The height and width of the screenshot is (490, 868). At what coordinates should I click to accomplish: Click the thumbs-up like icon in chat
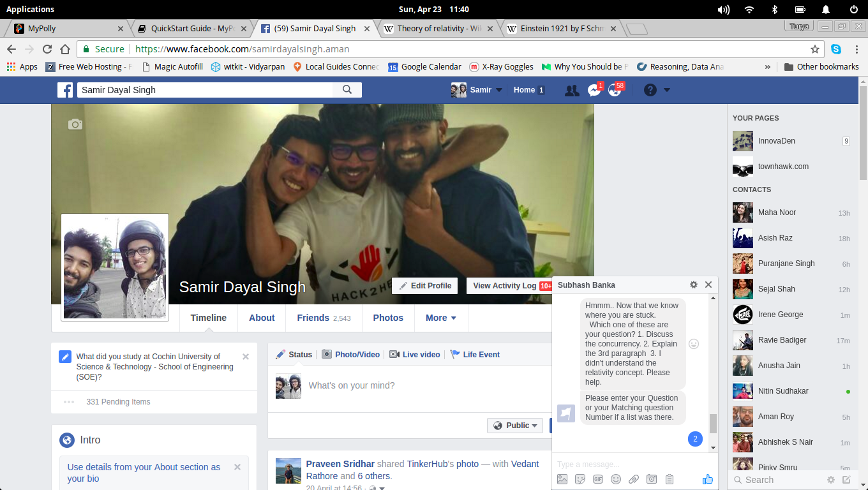(x=707, y=479)
